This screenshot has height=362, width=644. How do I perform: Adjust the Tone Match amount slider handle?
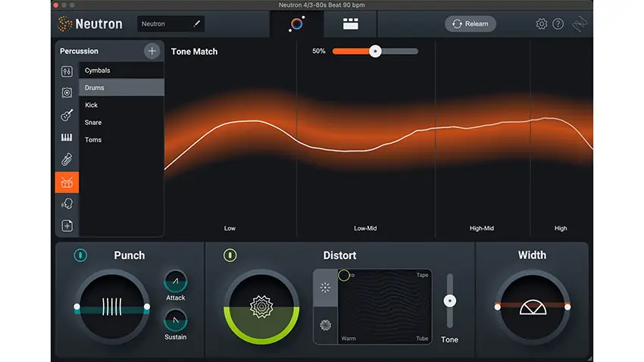(375, 51)
